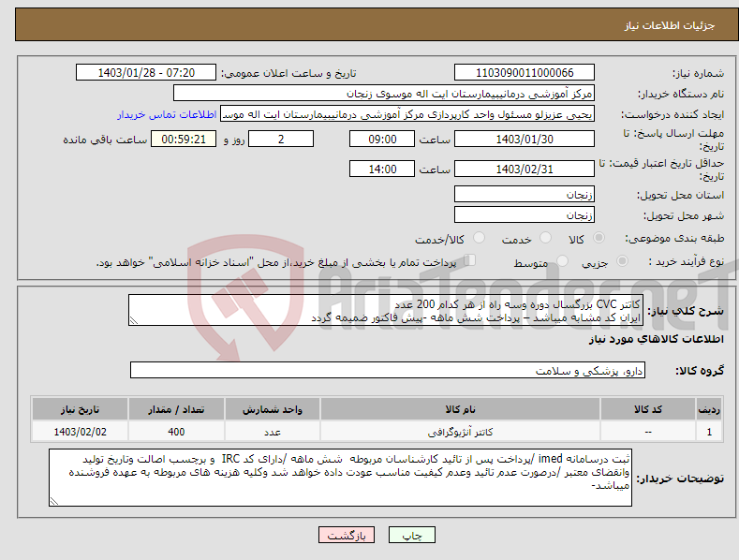The image size is (739, 560).
Task: Click the request creator name field
Action: pos(407,114)
